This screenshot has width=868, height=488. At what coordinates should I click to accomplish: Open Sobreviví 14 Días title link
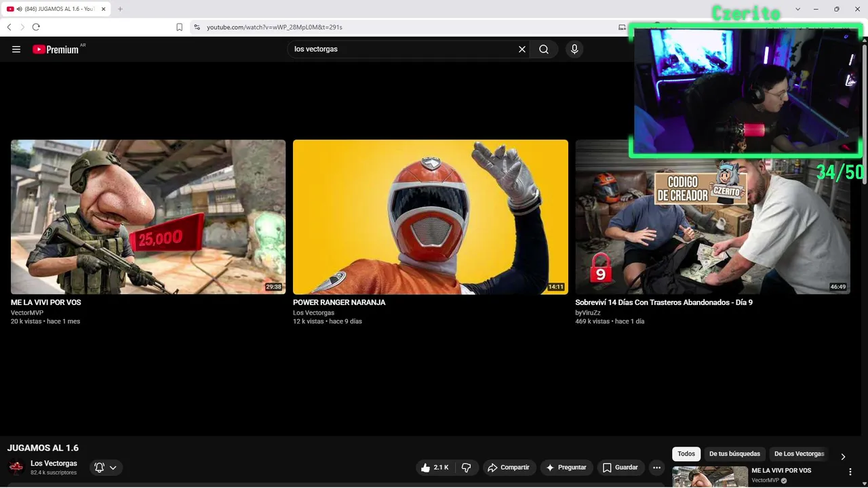click(x=664, y=302)
